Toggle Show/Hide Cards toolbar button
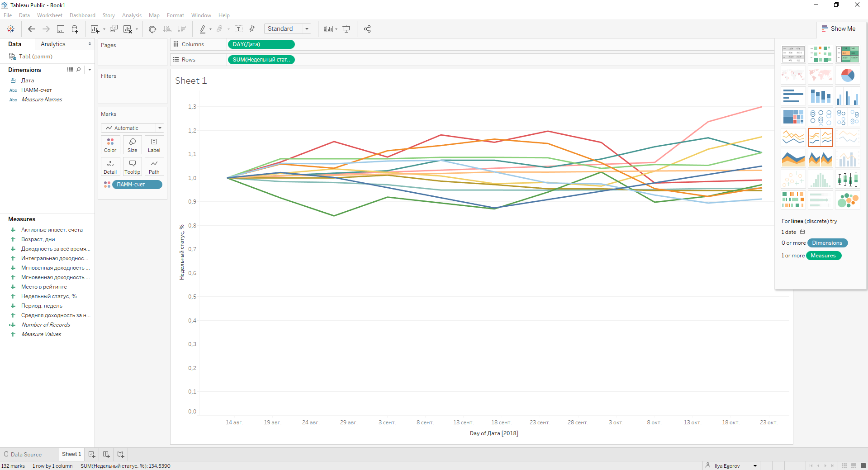The height and width of the screenshot is (470, 868). pos(328,29)
